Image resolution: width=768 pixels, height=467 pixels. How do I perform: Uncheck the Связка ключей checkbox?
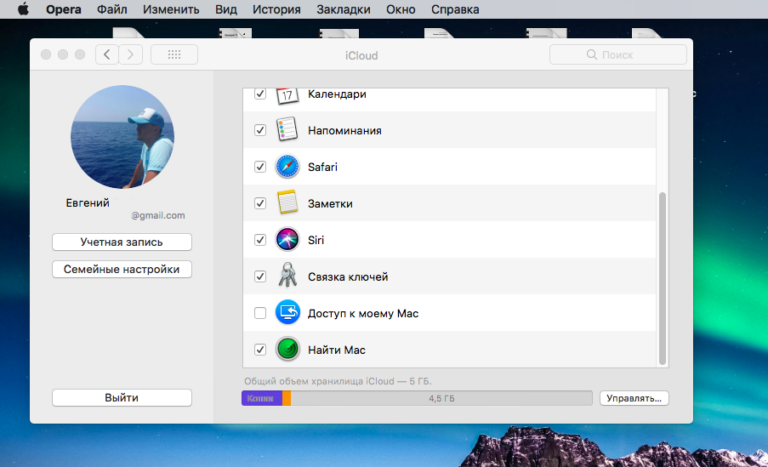pos(260,276)
